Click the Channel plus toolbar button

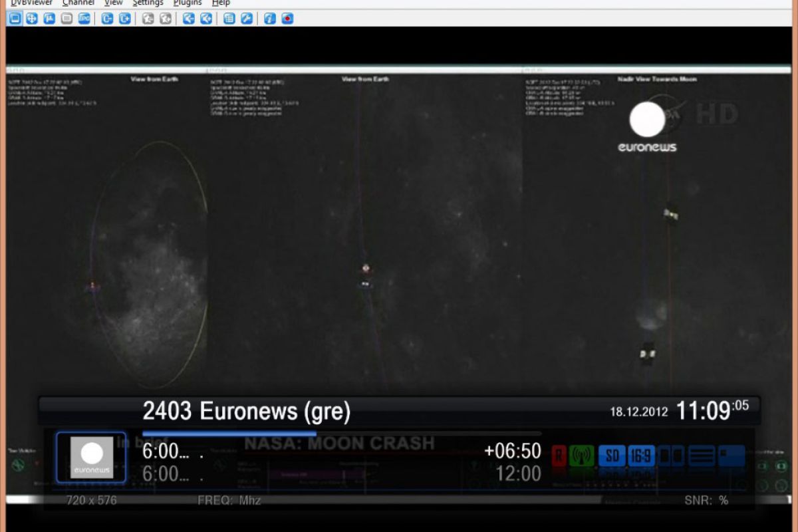point(124,19)
